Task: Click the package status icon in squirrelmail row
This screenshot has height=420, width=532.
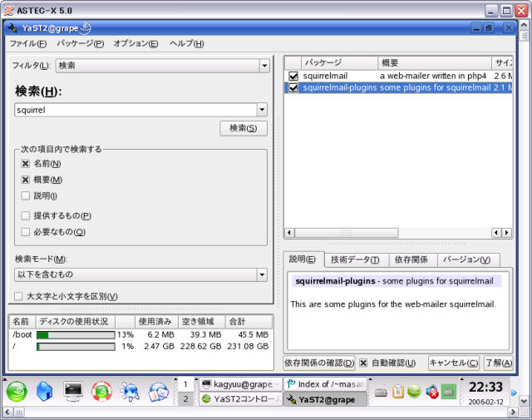Action: tap(293, 76)
